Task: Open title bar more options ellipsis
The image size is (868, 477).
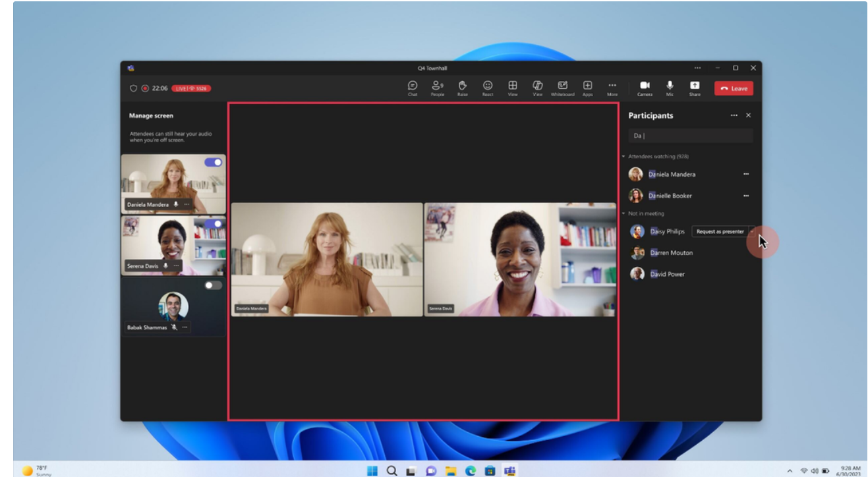Action: click(x=697, y=68)
